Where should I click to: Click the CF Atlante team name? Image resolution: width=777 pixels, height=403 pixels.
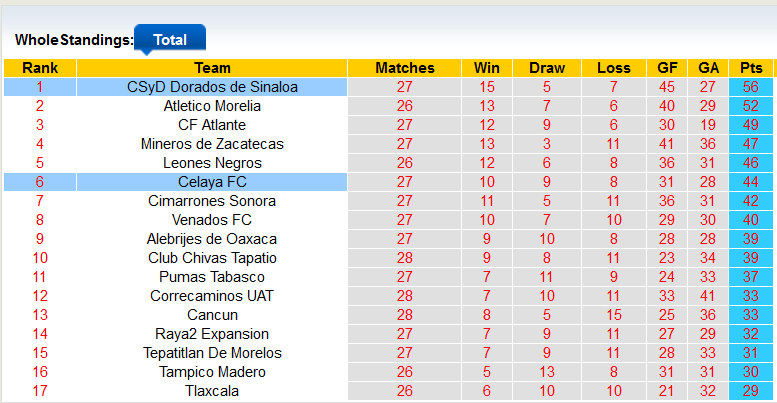coord(212,125)
